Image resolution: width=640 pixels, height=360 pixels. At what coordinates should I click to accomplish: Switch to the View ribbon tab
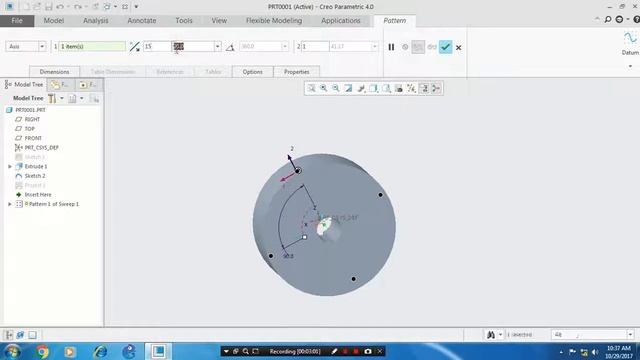(x=219, y=20)
